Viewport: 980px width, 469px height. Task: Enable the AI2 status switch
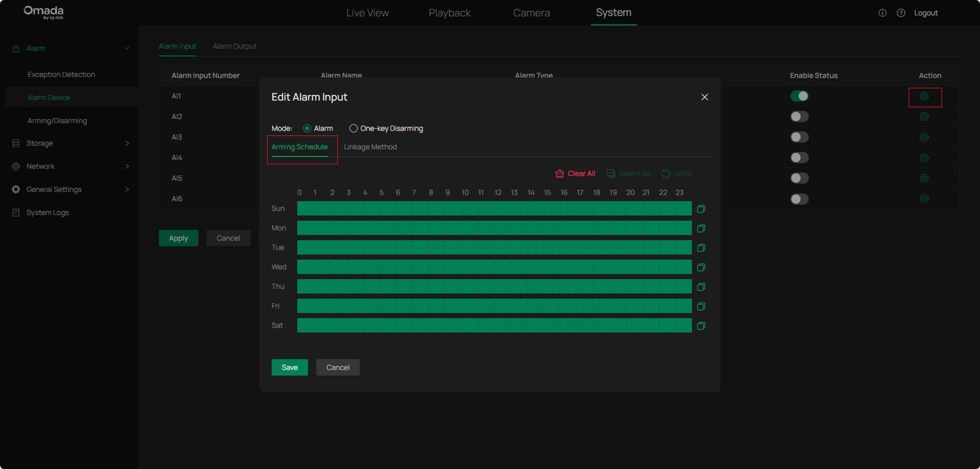coord(799,117)
